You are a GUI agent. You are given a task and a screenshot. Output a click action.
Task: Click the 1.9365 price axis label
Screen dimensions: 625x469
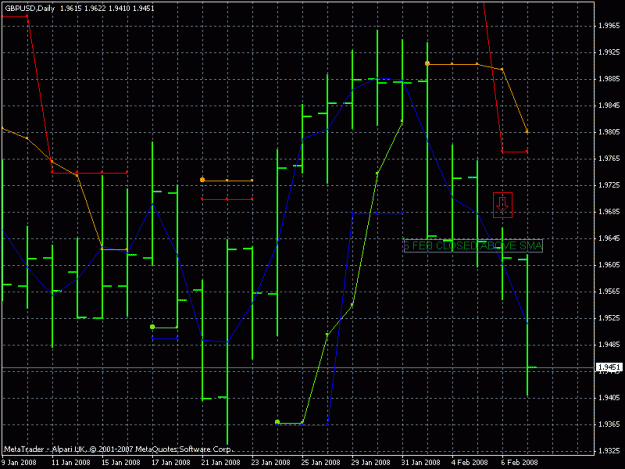point(609,424)
